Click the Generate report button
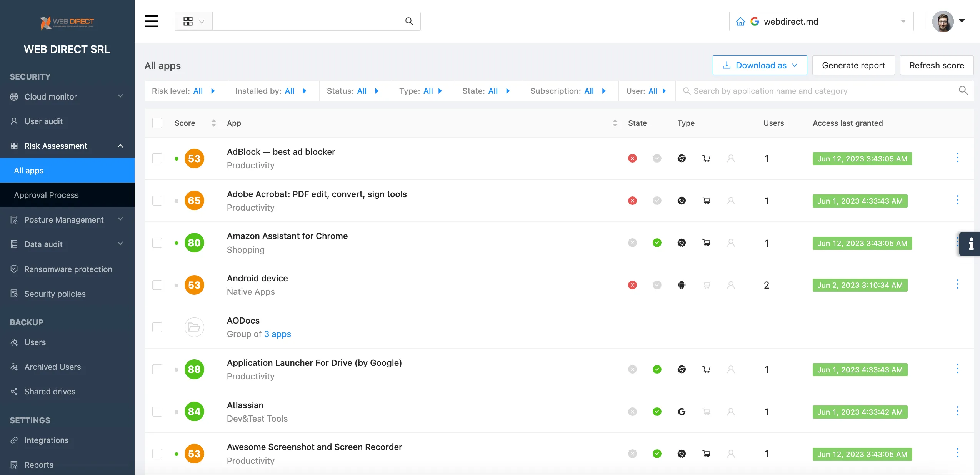The height and width of the screenshot is (475, 980). (x=853, y=65)
